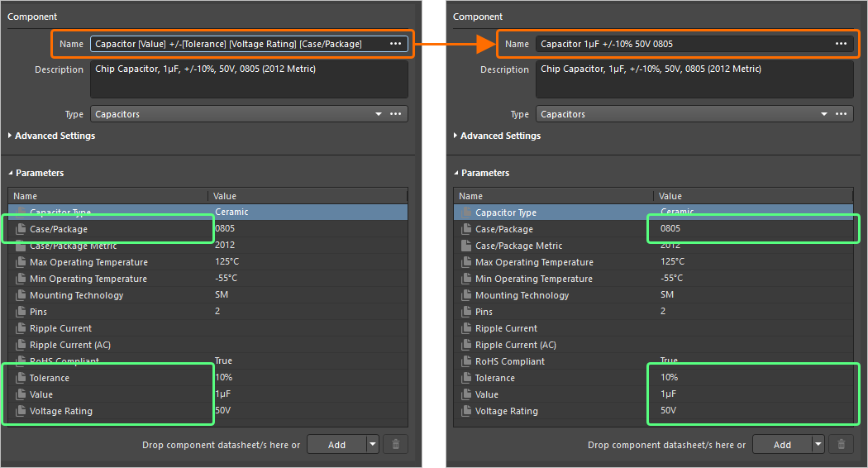The height and width of the screenshot is (468, 868).
Task: Click left Description text field
Action: [x=249, y=79]
